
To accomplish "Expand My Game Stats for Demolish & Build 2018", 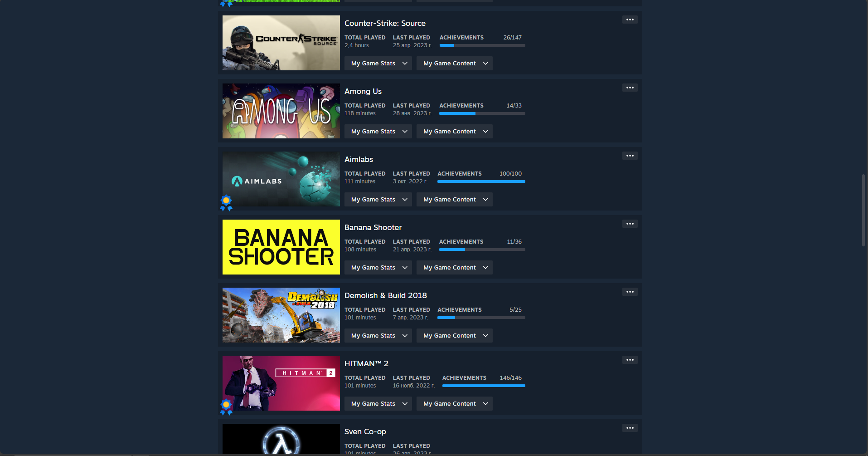I will click(x=378, y=336).
